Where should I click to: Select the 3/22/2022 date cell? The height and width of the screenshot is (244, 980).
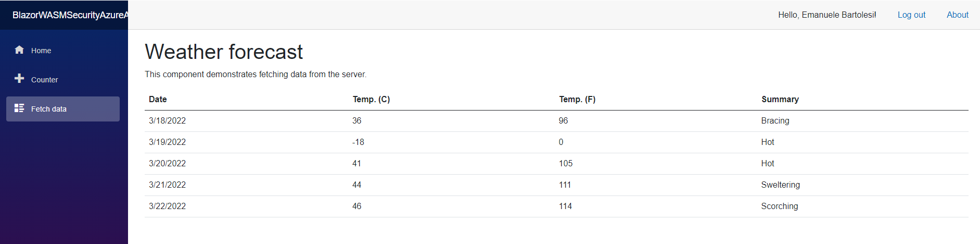pyautogui.click(x=167, y=206)
